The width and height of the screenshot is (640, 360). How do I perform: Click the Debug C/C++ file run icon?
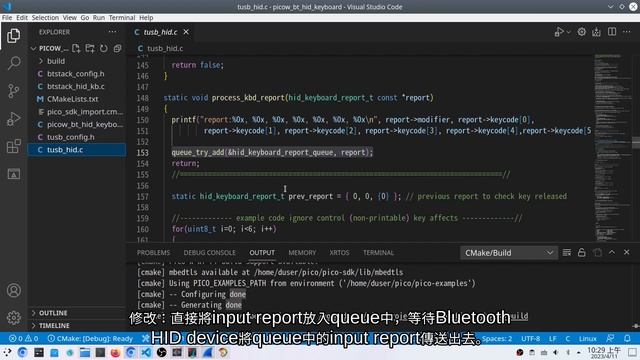tap(559, 32)
